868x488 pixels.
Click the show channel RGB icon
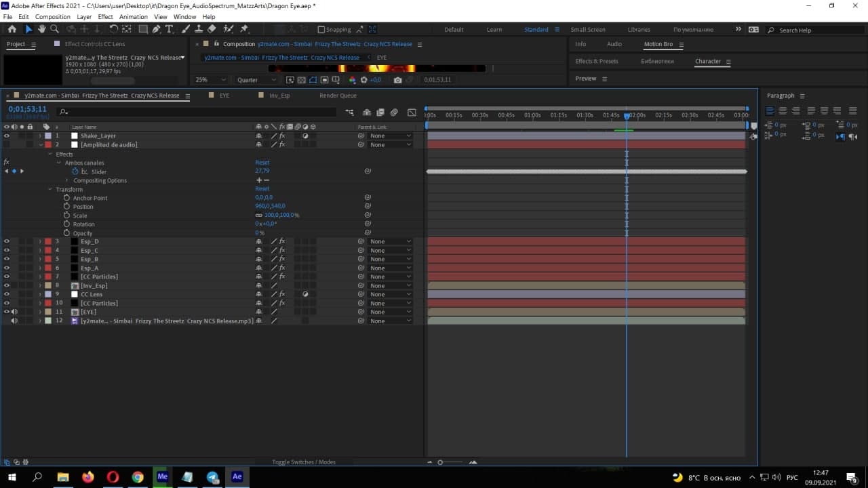click(352, 80)
